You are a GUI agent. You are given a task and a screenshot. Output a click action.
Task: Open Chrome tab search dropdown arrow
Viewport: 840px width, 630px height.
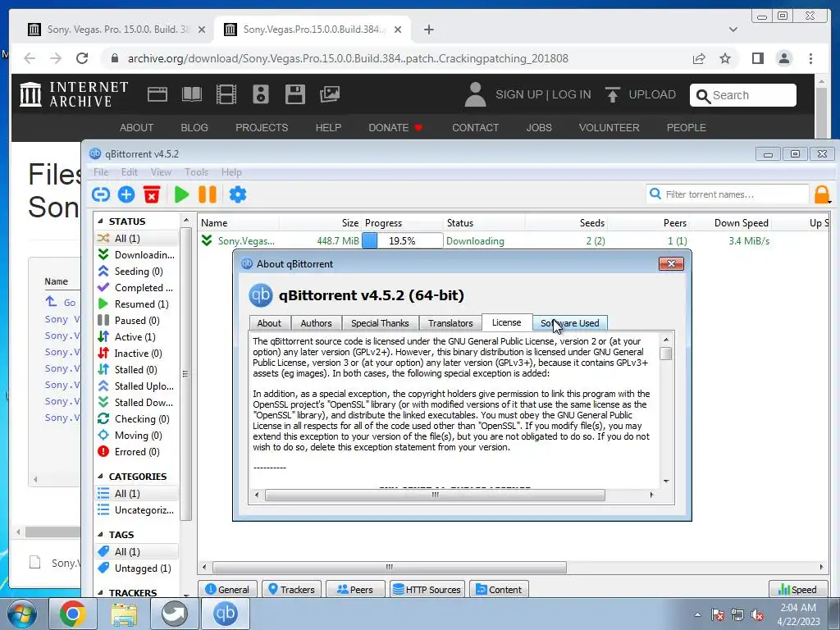pos(733,30)
